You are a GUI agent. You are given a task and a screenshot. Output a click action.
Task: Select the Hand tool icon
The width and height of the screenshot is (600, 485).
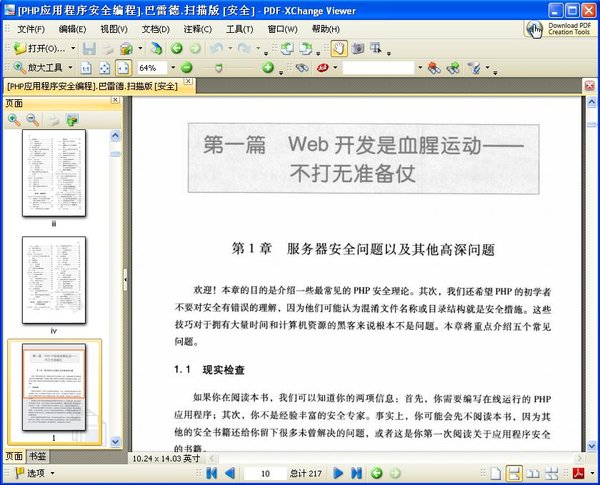pos(339,49)
